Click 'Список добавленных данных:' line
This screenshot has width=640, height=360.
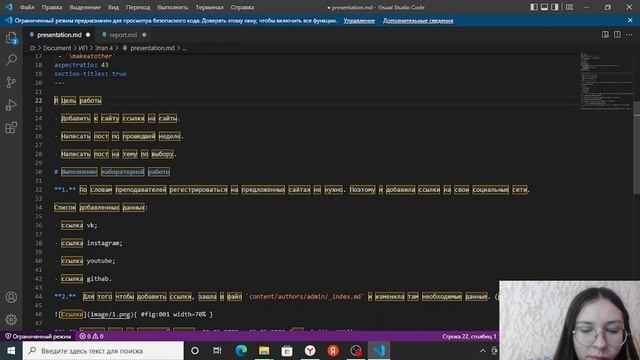101,207
